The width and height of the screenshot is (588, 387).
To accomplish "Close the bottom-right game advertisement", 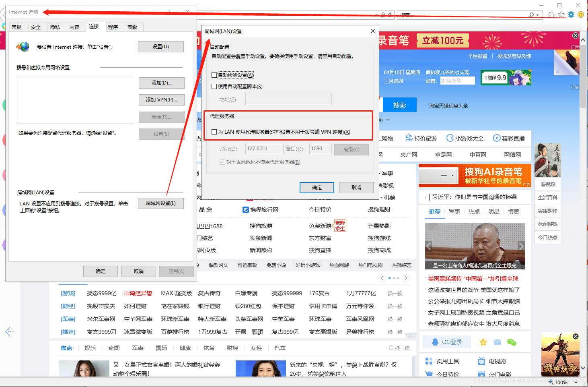I will click(576, 336).
